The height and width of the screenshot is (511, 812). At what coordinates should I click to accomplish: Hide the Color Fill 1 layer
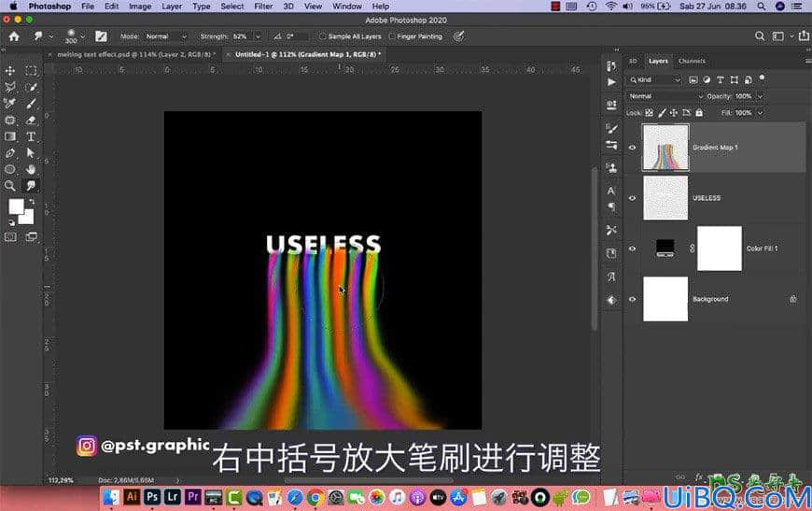click(x=632, y=248)
